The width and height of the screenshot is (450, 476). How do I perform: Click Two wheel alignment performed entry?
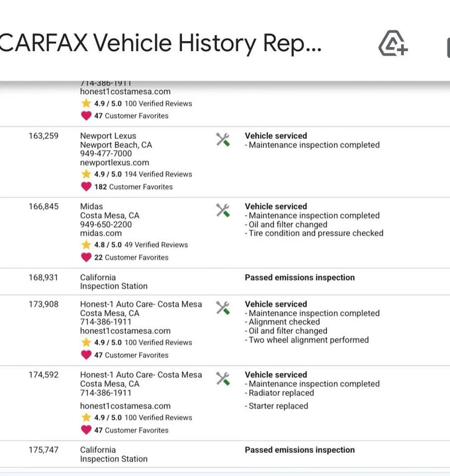coord(307,340)
